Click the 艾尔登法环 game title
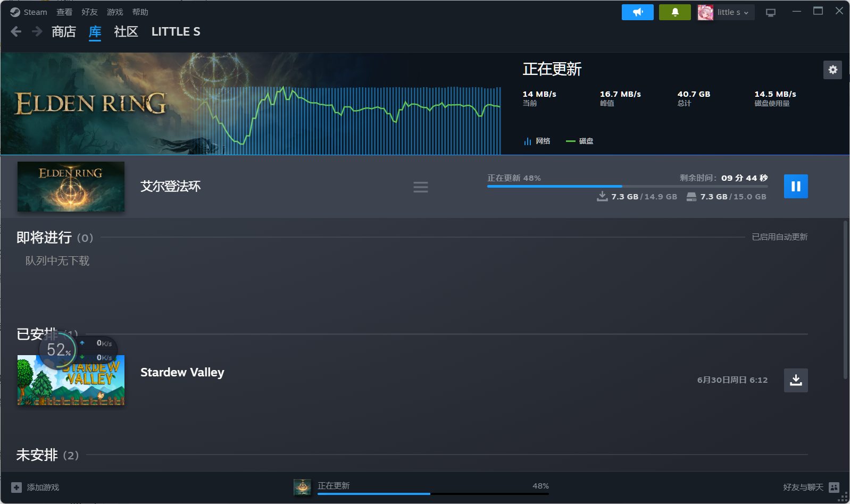850x504 pixels. 171,187
